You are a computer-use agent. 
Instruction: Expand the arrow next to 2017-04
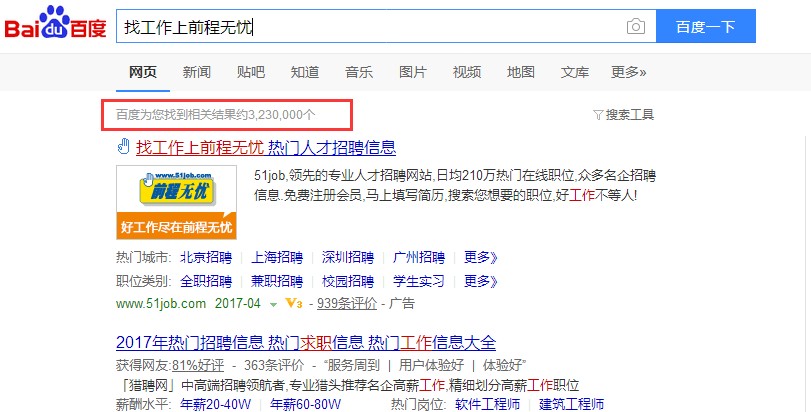click(273, 304)
